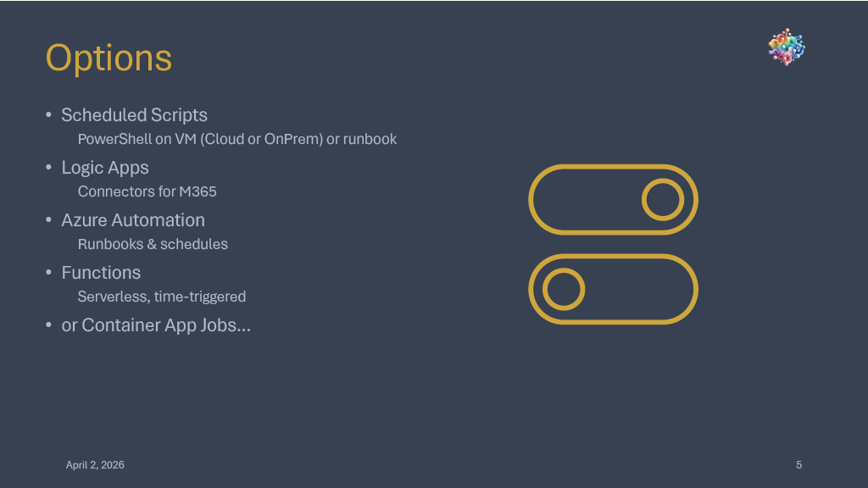The height and width of the screenshot is (488, 868).
Task: Click the slide number 5 in the footer
Action: (798, 465)
